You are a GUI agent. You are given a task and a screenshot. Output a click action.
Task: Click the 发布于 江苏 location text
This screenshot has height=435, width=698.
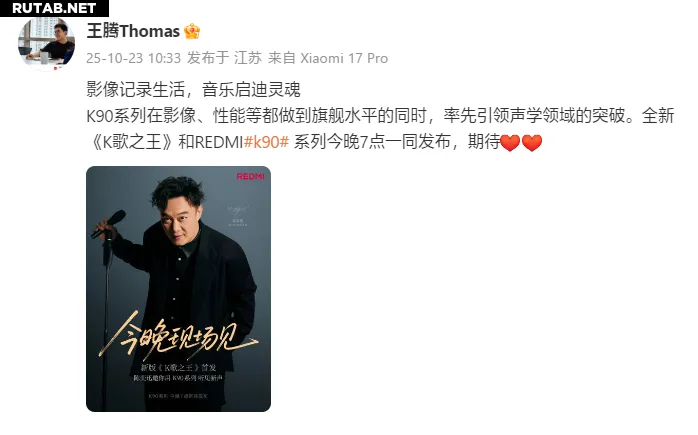click(224, 58)
